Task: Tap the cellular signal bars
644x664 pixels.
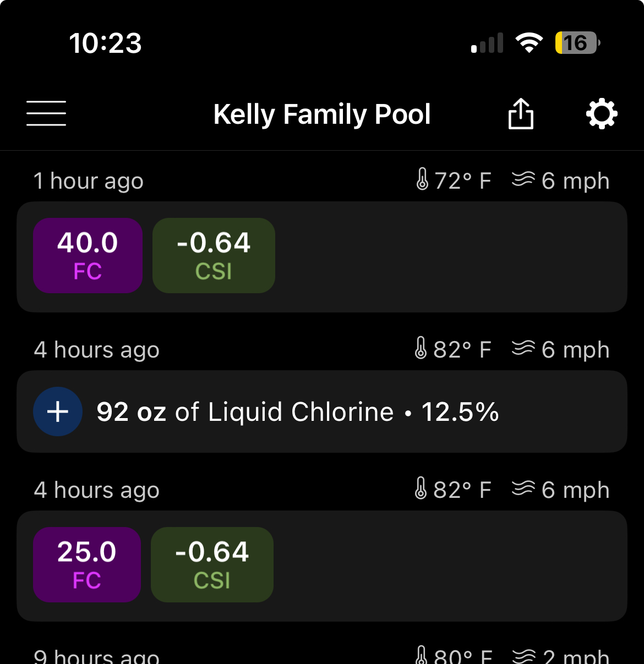Action: (x=487, y=43)
